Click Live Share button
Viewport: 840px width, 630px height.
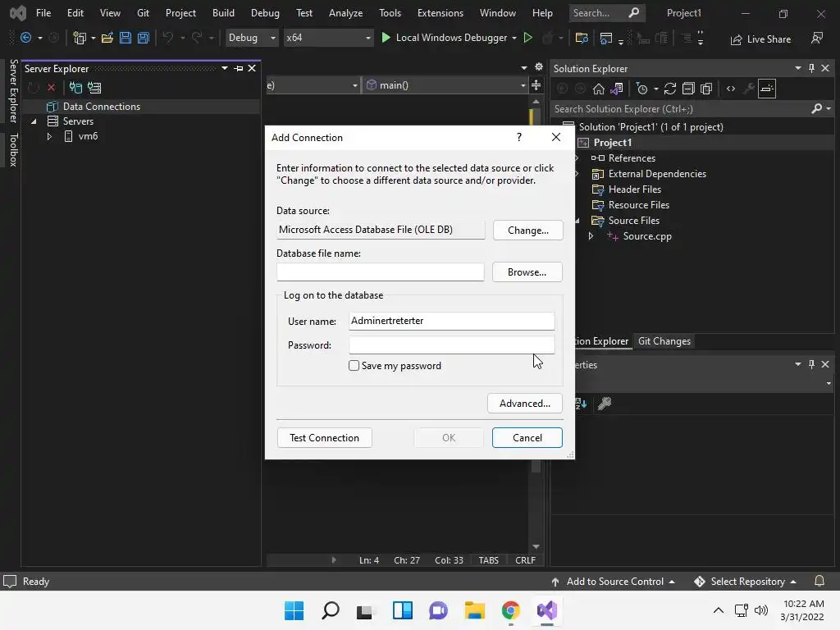pyautogui.click(x=760, y=39)
